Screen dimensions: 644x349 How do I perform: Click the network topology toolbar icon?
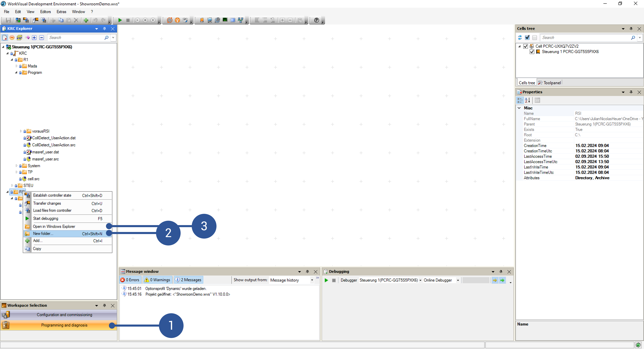click(240, 20)
